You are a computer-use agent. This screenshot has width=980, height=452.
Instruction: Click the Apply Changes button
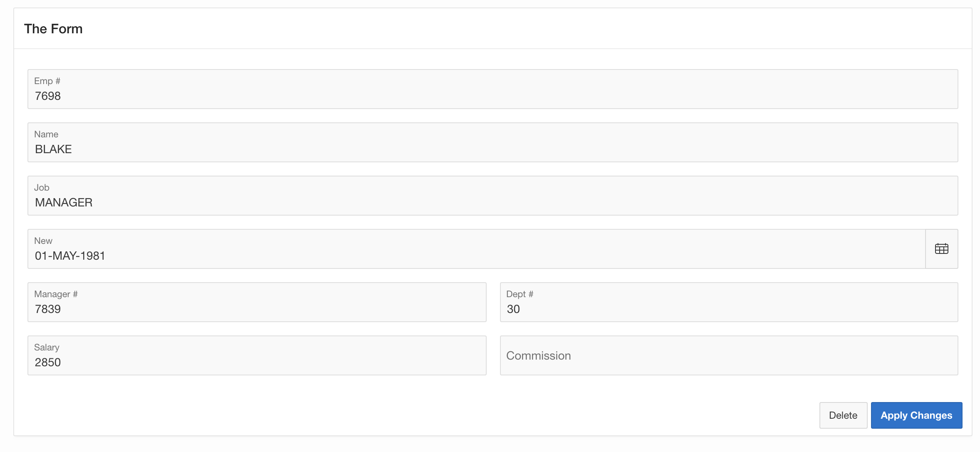pos(916,415)
